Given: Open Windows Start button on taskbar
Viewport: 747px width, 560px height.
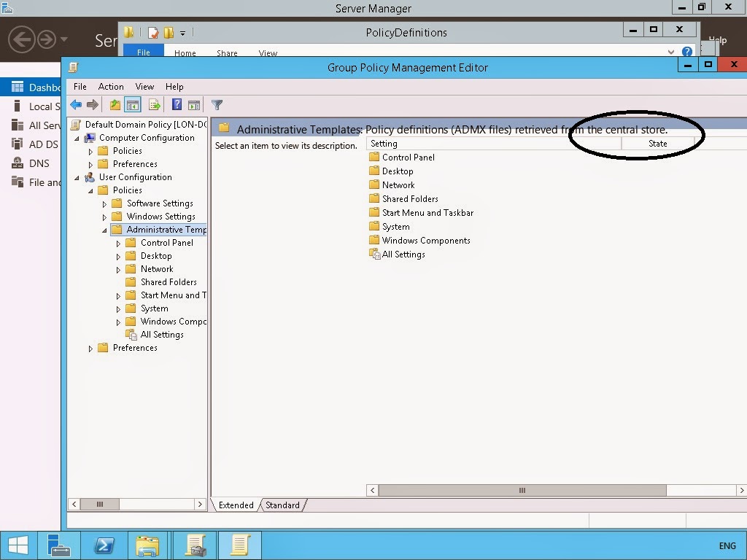Looking at the screenshot, I should tap(18, 545).
